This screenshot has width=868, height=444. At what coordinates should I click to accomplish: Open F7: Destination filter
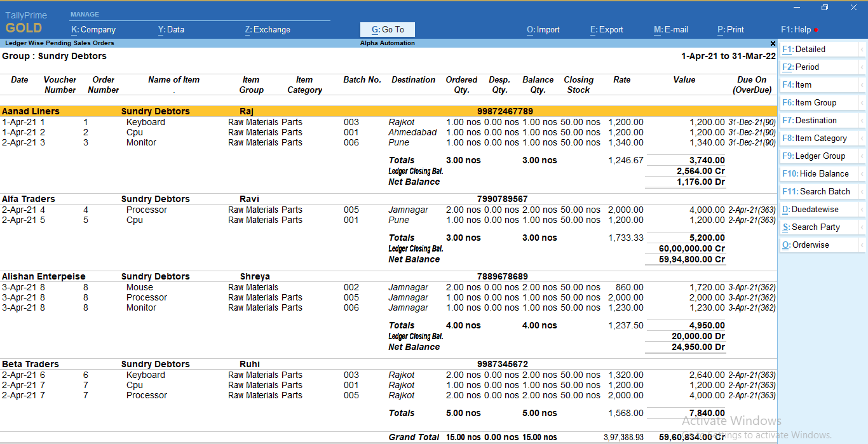pos(818,120)
